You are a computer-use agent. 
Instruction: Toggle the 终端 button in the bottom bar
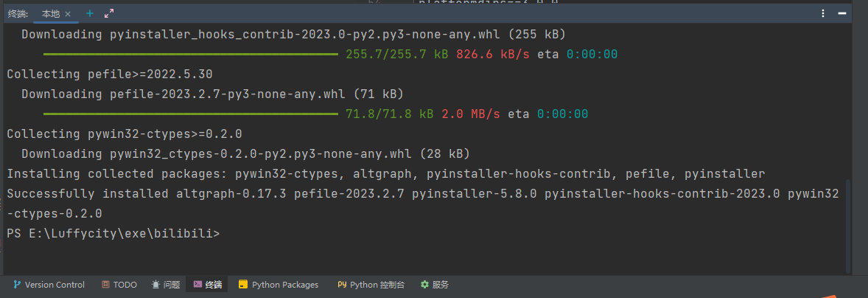(x=207, y=285)
